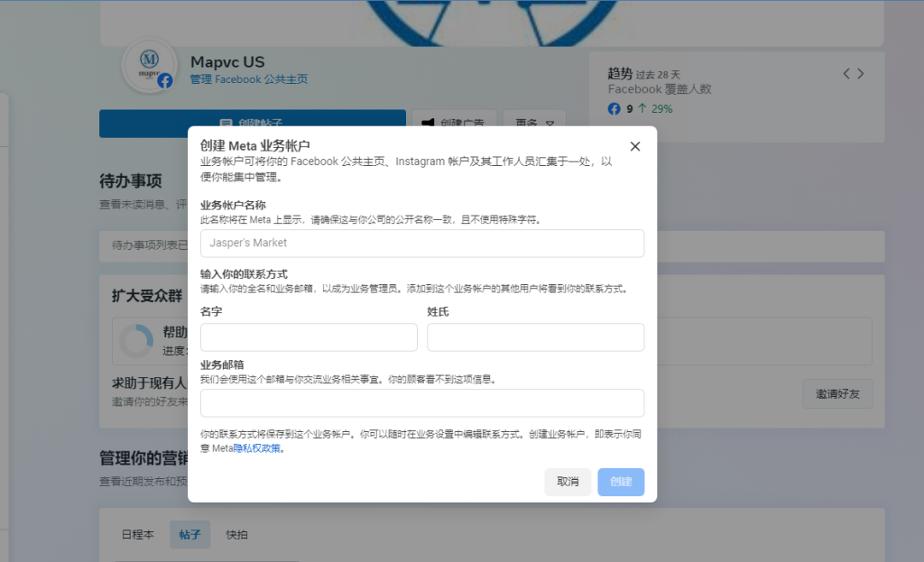Click the progress ring in 扩大受众群

pos(136,341)
